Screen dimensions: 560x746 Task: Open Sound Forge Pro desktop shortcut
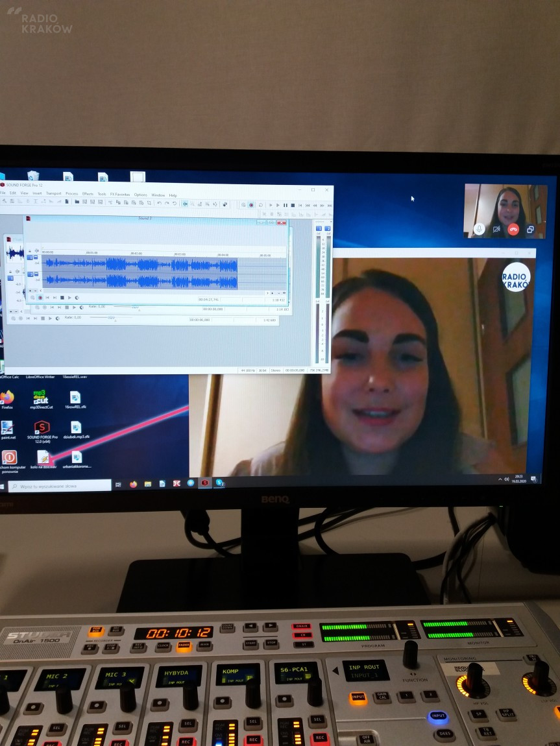click(x=42, y=429)
